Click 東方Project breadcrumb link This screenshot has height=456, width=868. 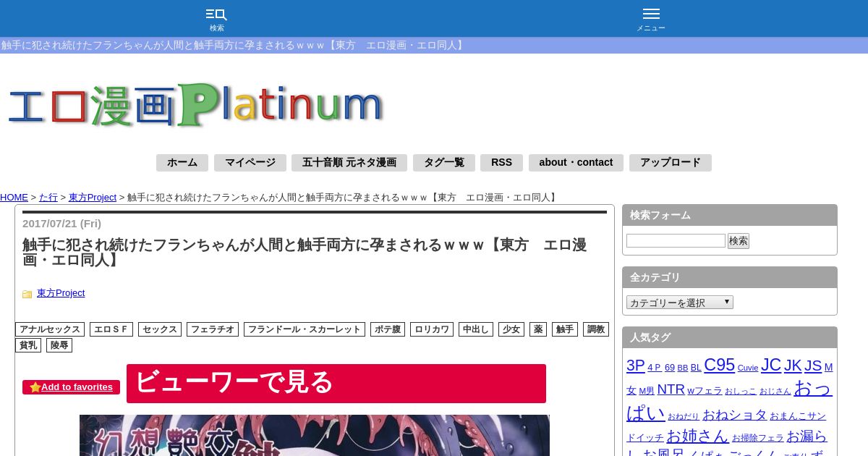pos(93,197)
